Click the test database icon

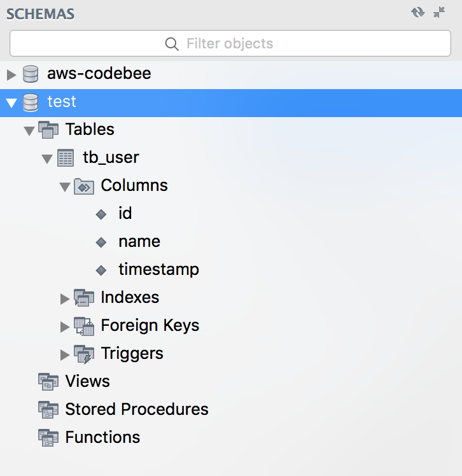coord(31,102)
